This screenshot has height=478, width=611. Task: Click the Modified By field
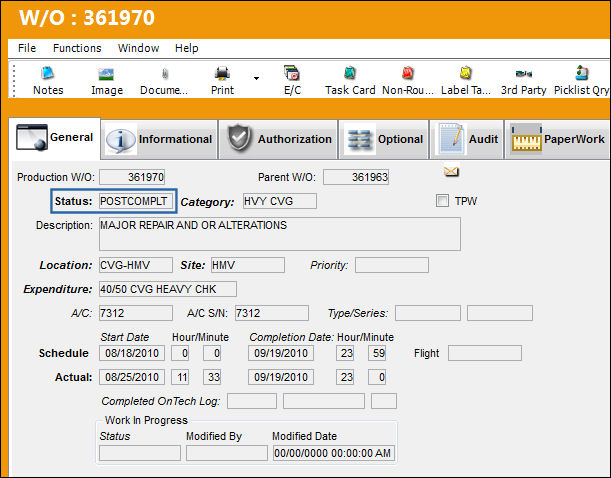(x=227, y=453)
